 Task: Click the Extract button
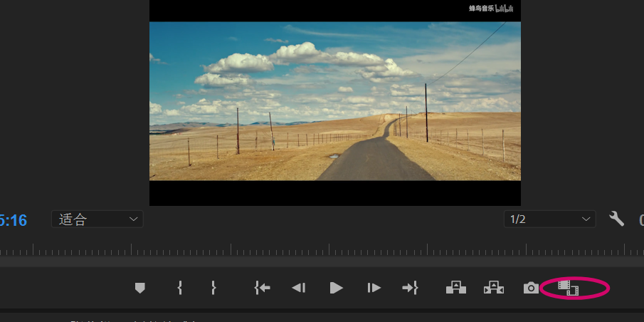[x=494, y=288]
